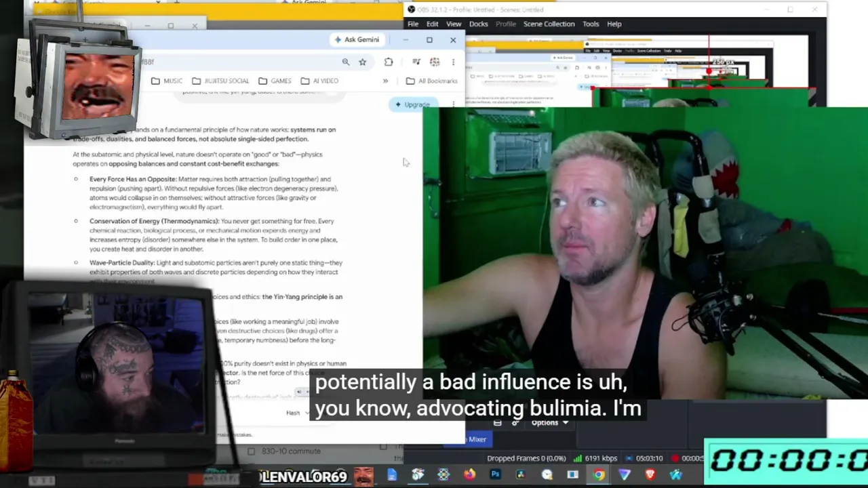Open the OBS Tools menu
The image size is (868, 488).
(x=591, y=24)
